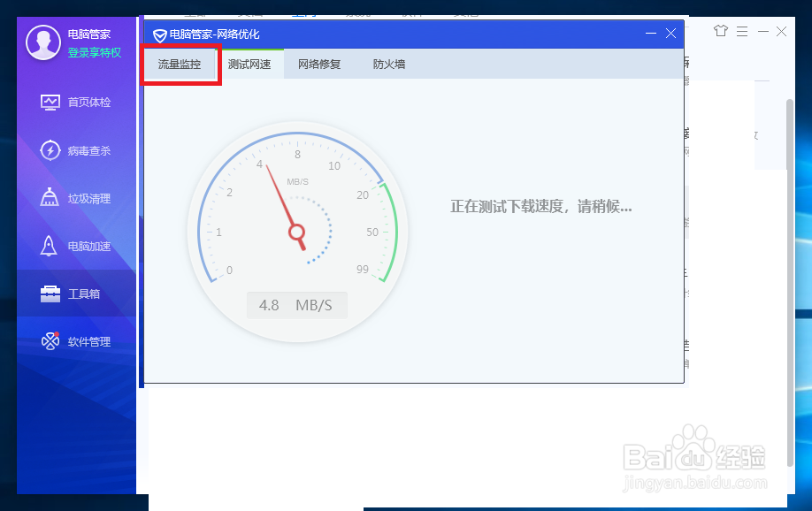Screen dimensions: 812x511
Task: Click the 电脑管家 username label
Action: coord(89,34)
